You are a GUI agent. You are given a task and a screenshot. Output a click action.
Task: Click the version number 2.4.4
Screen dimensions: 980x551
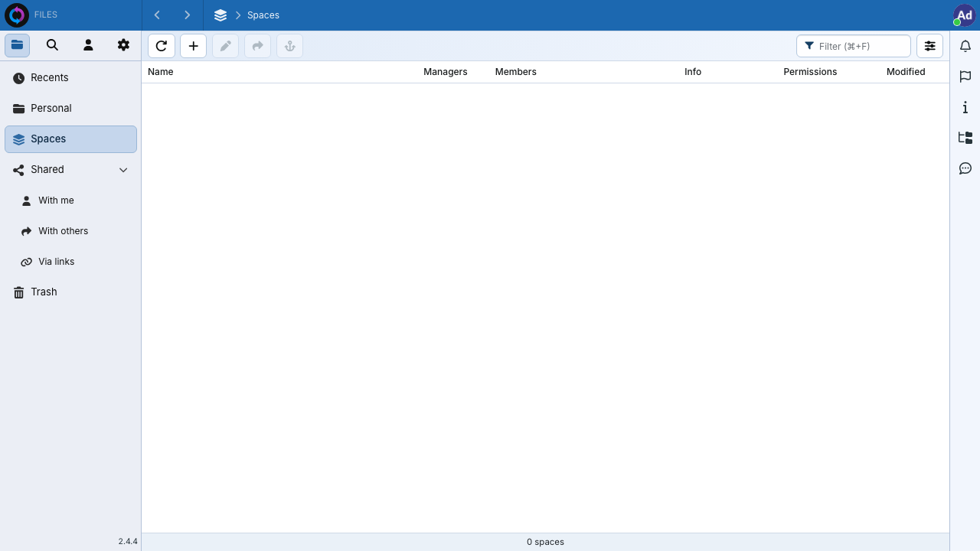(x=128, y=541)
